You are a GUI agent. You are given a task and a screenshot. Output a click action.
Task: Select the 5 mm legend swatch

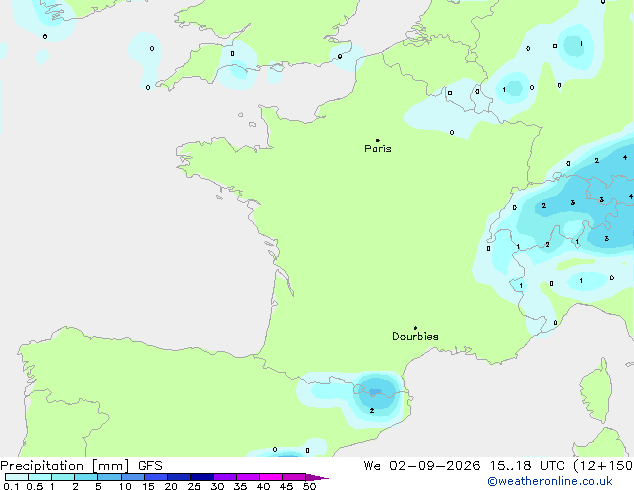pyautogui.click(x=110, y=477)
